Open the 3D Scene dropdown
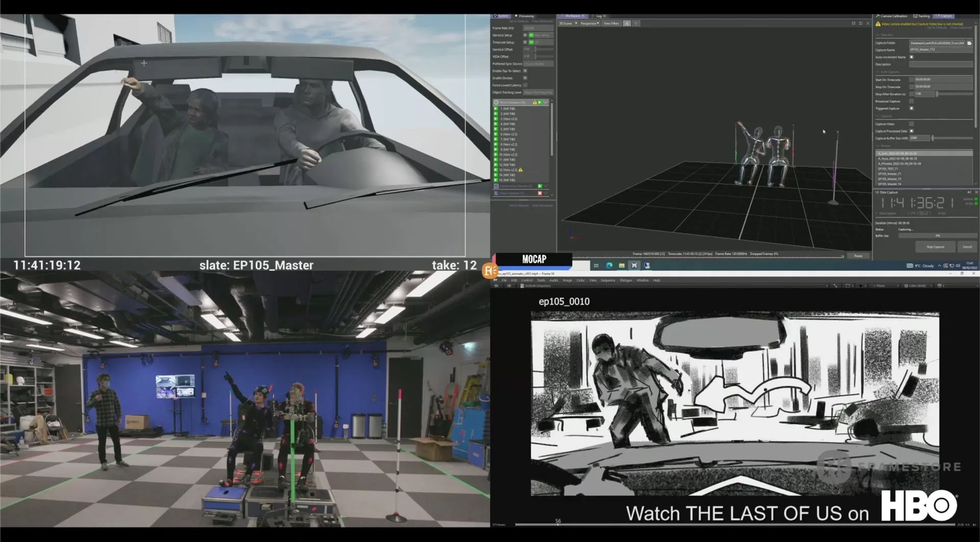Screen dimensions: 980x542 point(576,23)
